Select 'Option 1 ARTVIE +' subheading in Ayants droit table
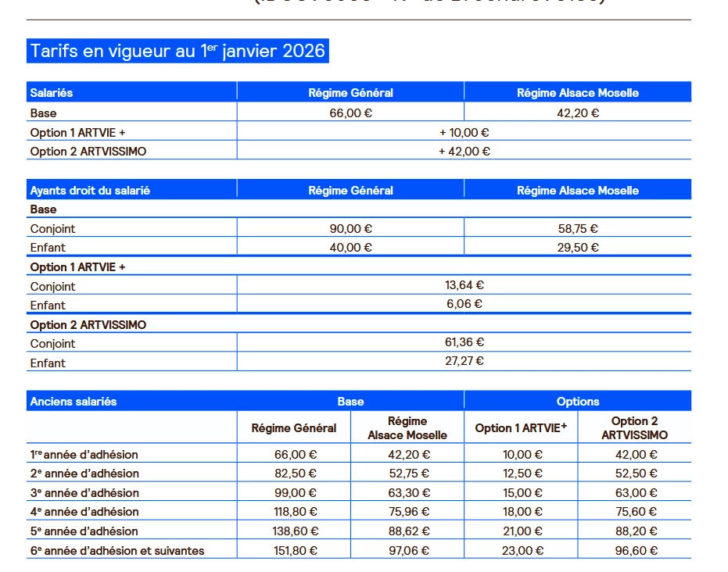The image size is (728, 572). click(77, 267)
